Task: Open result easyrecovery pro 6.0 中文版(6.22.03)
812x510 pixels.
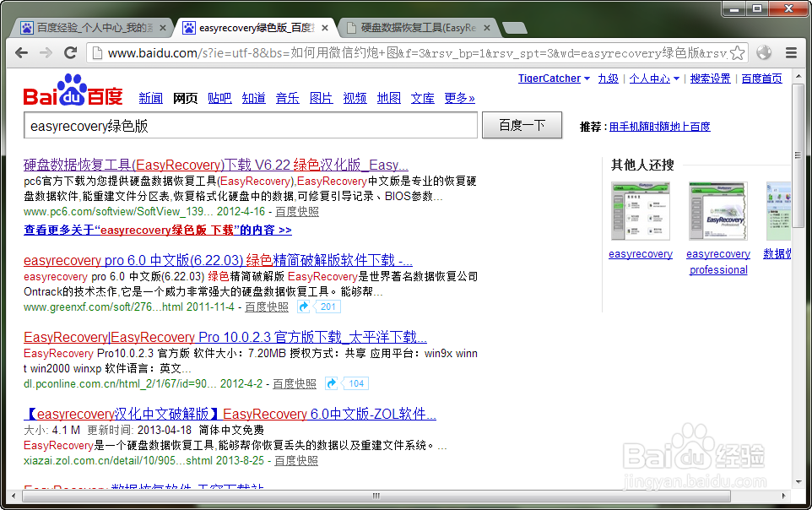Action: pyautogui.click(x=218, y=260)
